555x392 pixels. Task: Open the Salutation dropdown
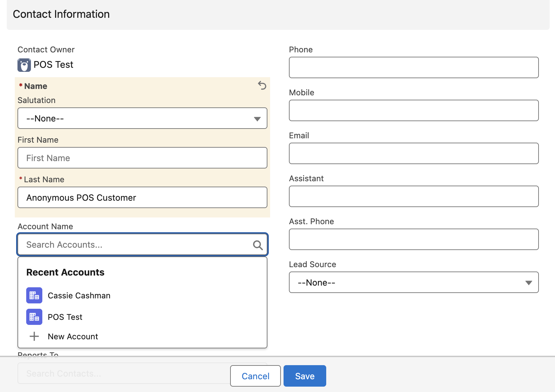click(x=142, y=118)
